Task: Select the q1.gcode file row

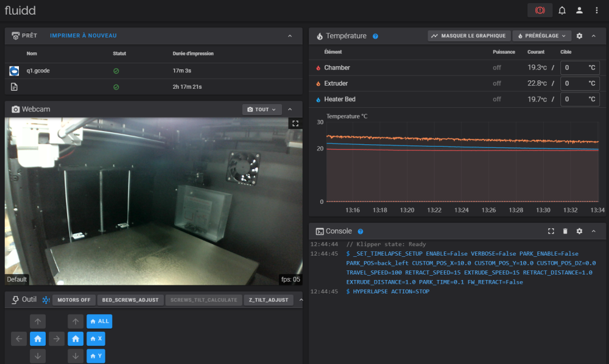Action: coord(38,71)
